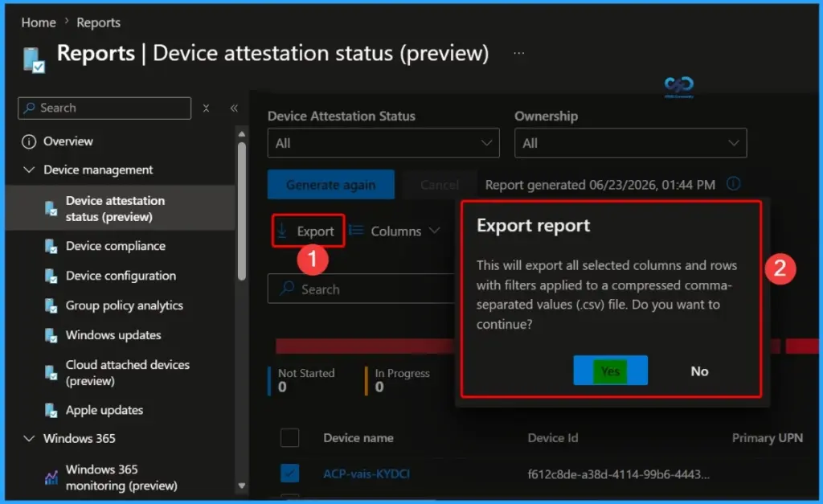Open the Ownership dropdown

pos(630,143)
